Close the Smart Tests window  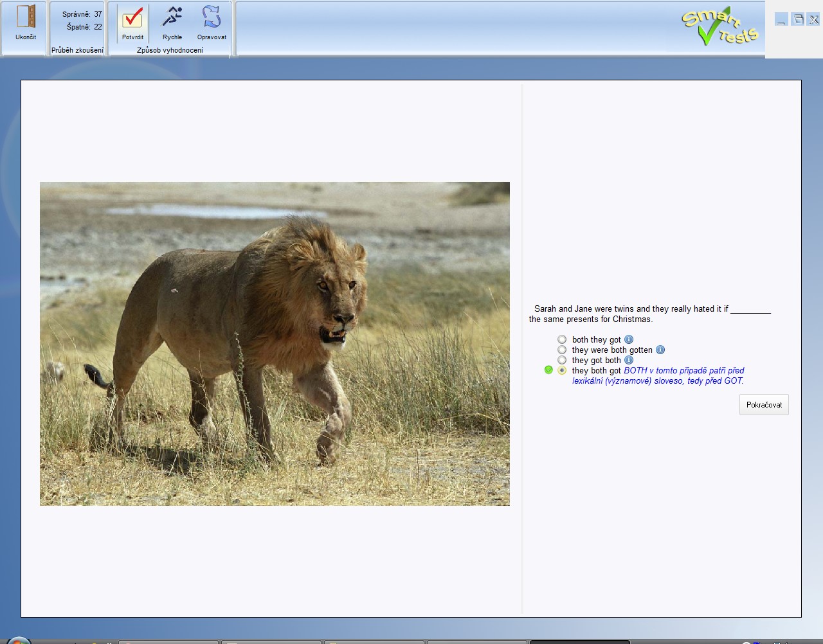tap(813, 20)
